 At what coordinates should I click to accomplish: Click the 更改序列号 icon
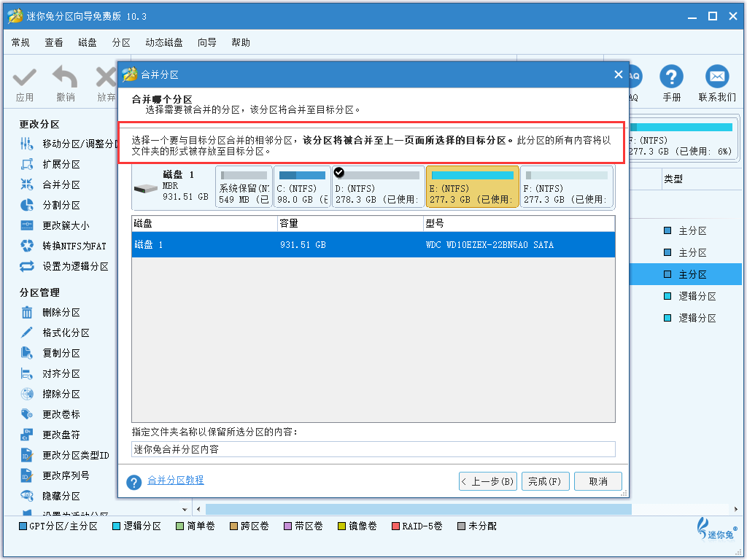pos(27,475)
